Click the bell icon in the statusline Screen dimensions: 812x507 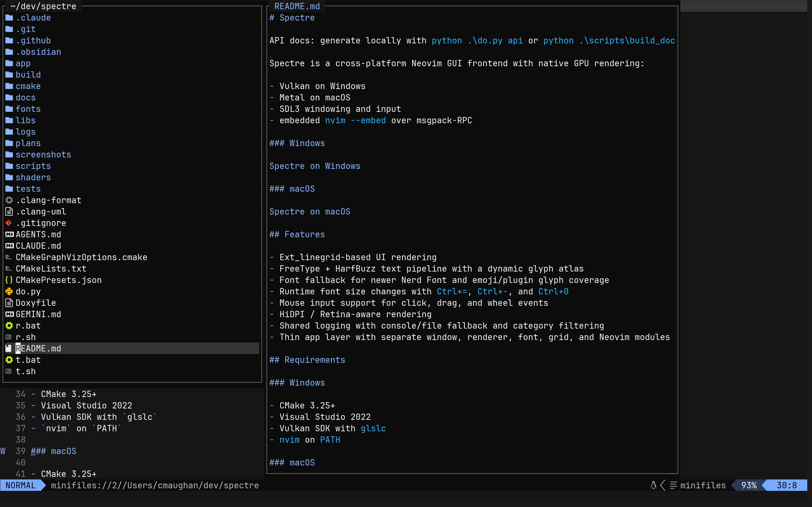point(654,485)
